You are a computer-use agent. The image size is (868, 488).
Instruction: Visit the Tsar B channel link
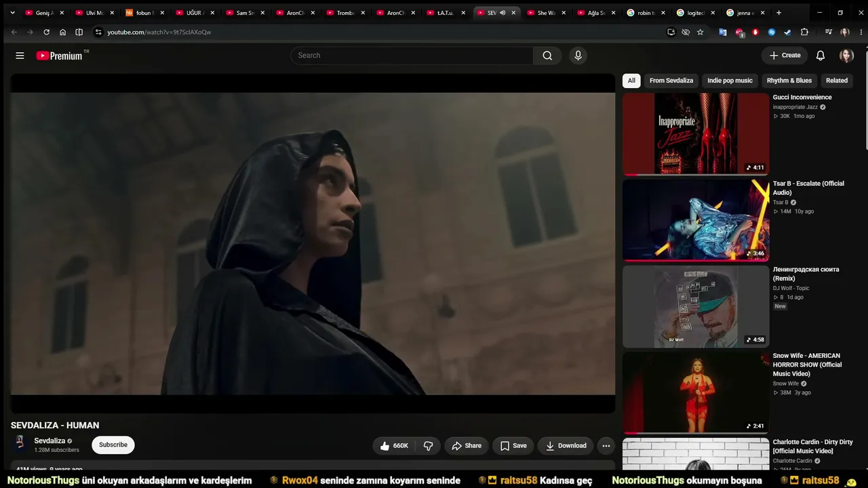pos(781,203)
